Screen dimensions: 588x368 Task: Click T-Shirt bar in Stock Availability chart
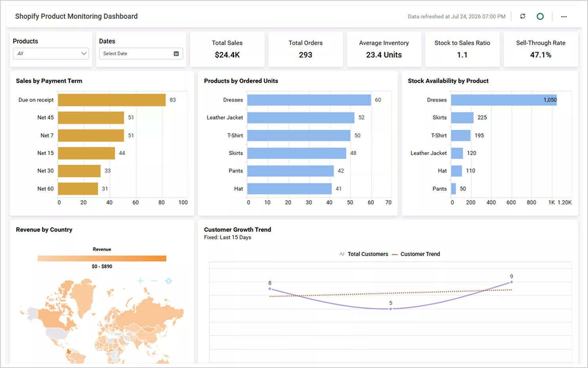tap(461, 135)
